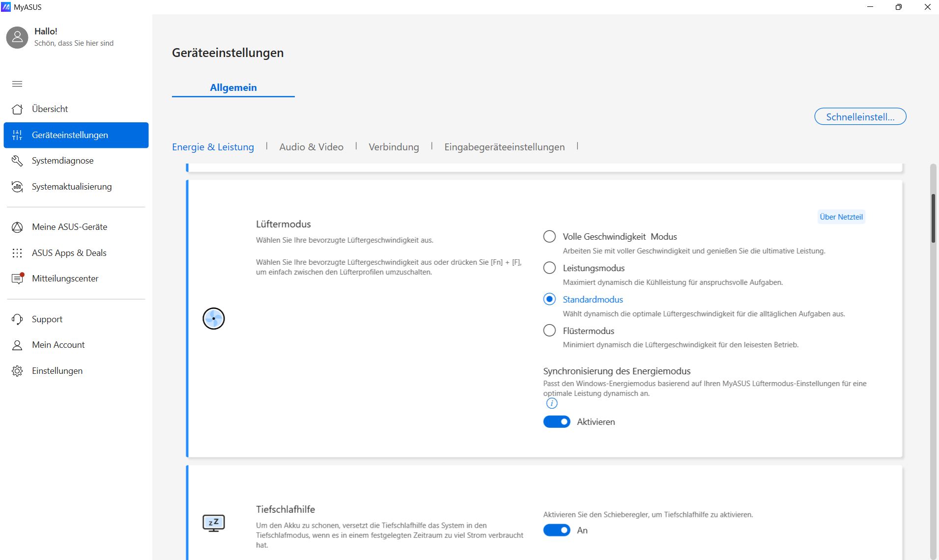Collapse the sidebar with the hamburger icon
939x560 pixels.
pos(17,84)
